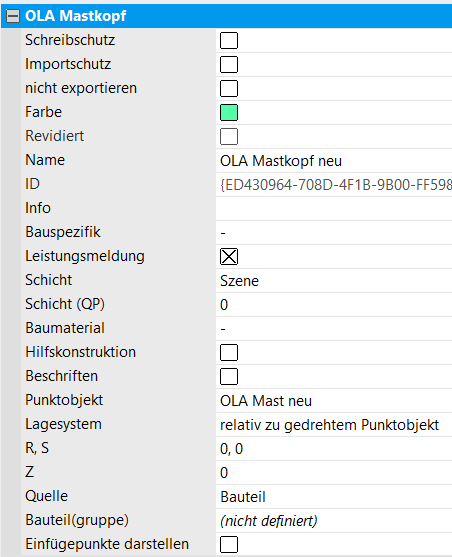Collapse the OLA Mastkopf section

[x=13, y=16]
